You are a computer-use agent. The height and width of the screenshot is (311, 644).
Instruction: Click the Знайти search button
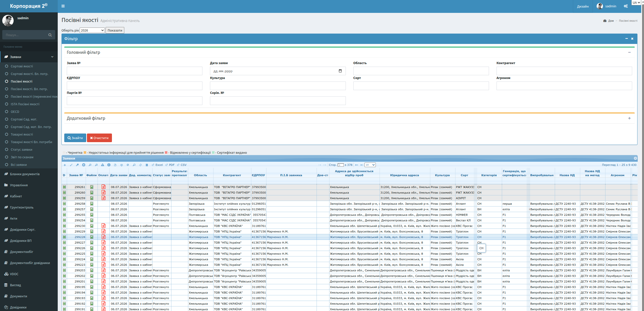[x=75, y=138]
